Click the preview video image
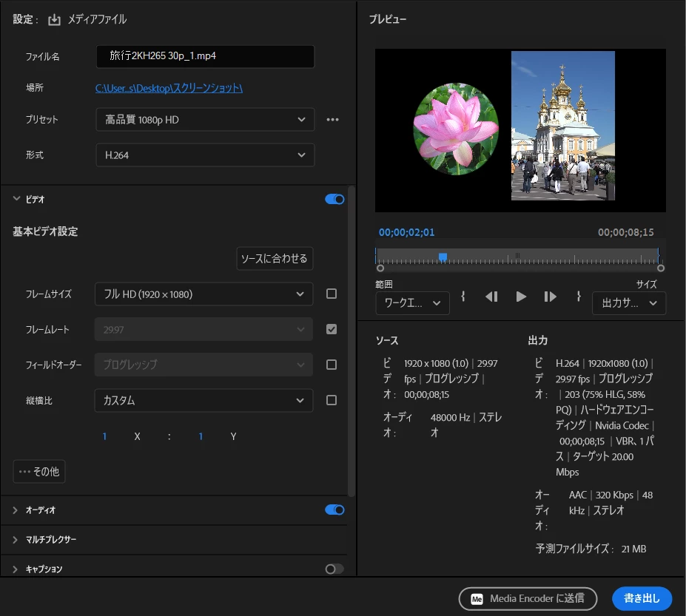The image size is (686, 616). click(x=520, y=130)
